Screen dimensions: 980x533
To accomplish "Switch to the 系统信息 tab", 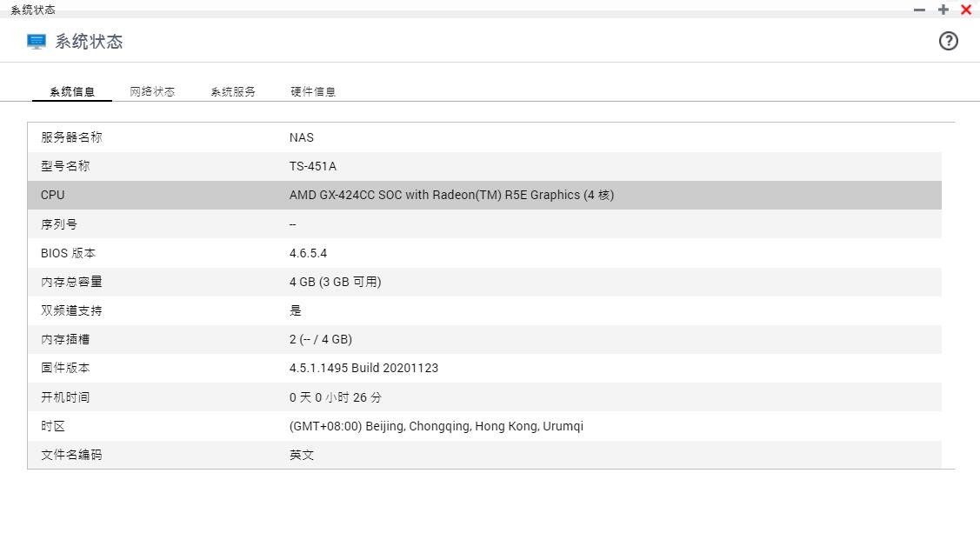I will pyautogui.click(x=72, y=91).
